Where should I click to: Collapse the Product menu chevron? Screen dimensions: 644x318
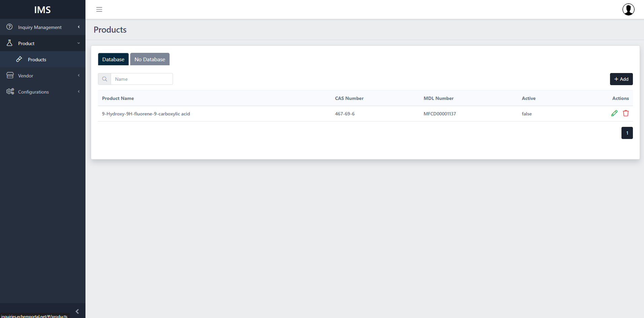coord(79,43)
